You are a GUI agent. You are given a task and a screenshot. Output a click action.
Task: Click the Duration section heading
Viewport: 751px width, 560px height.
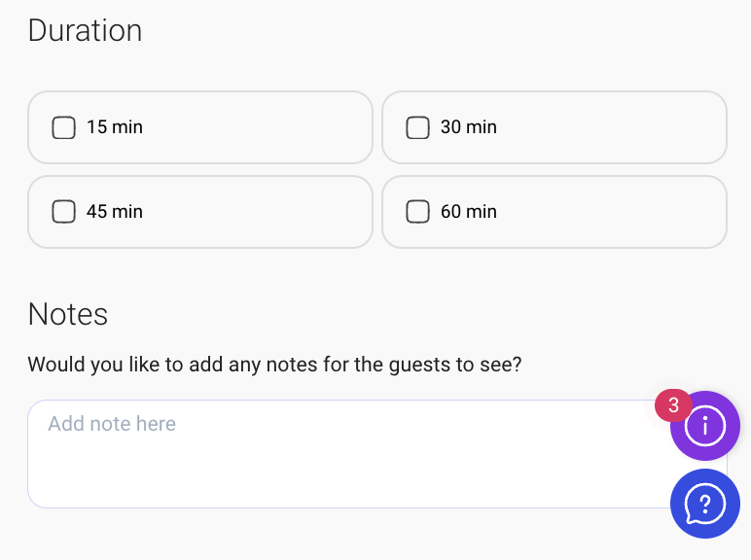(86, 31)
